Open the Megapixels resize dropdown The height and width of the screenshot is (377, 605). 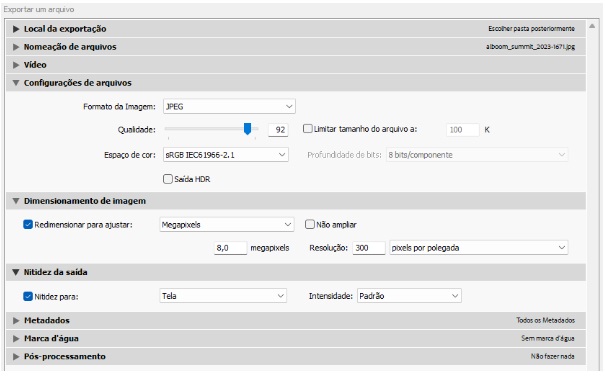click(x=227, y=225)
